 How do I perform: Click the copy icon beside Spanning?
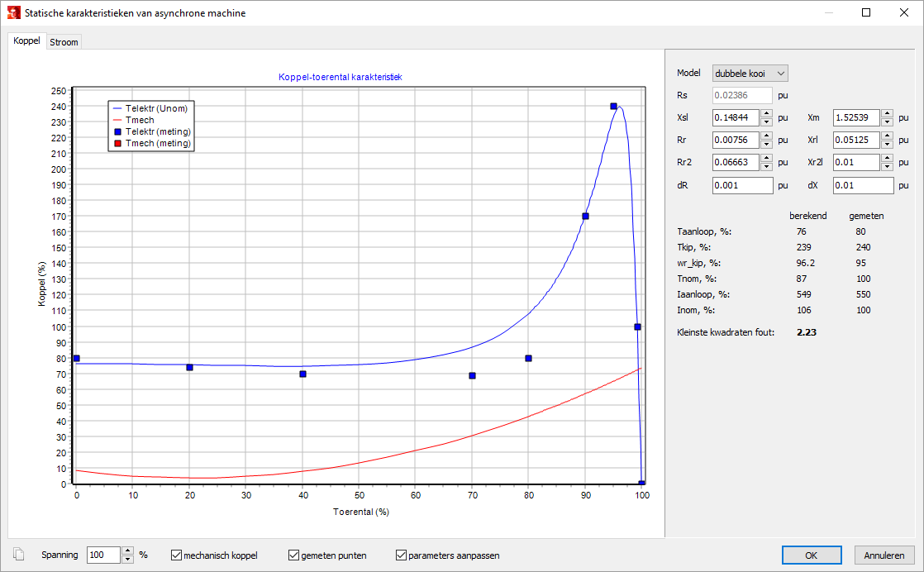(x=18, y=555)
